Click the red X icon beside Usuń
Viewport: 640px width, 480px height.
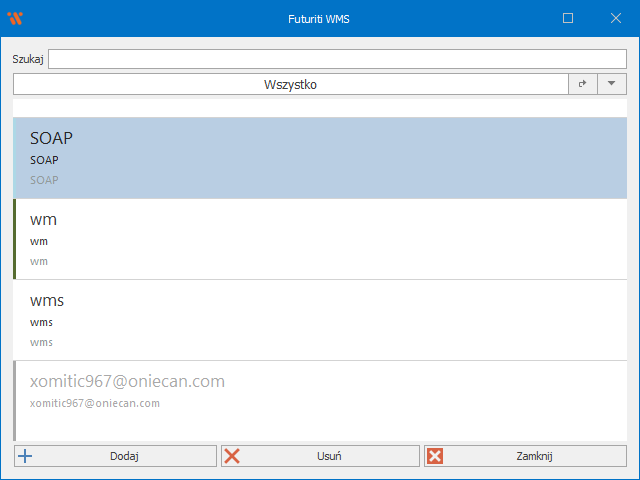(232, 456)
